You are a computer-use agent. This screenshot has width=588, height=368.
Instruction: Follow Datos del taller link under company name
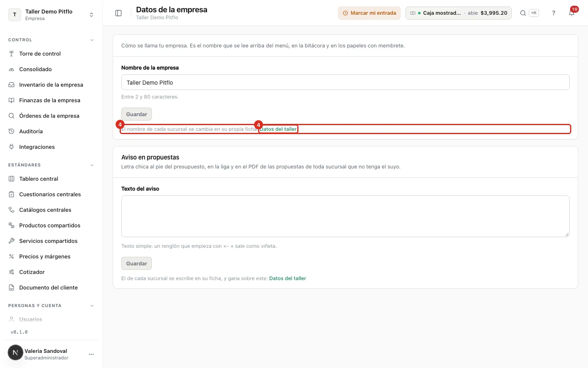(278, 129)
